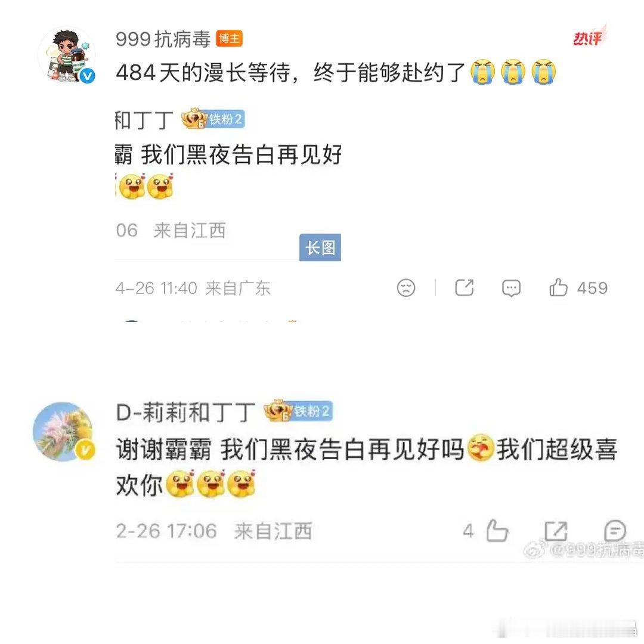
Task: Tap the sad face dislike icon
Action: point(406,287)
